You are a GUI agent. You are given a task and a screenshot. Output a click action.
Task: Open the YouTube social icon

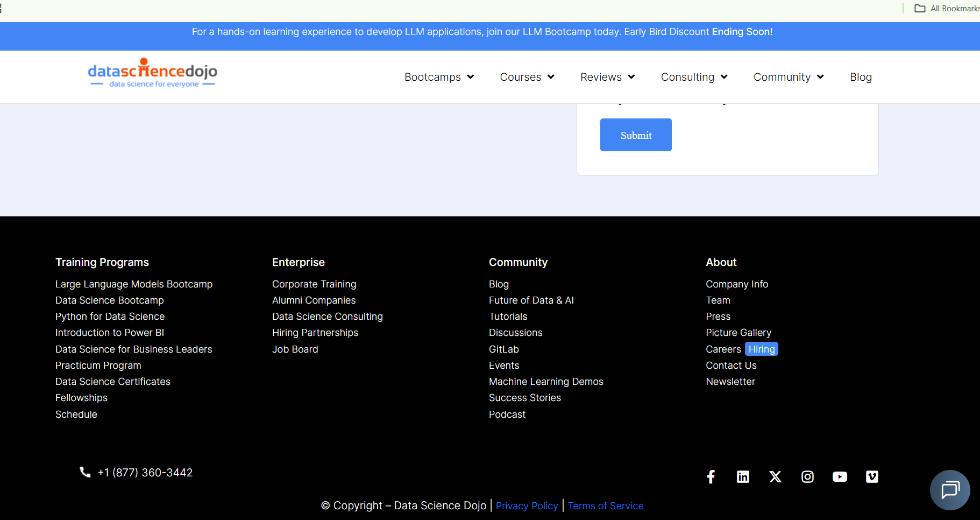pyautogui.click(x=840, y=477)
